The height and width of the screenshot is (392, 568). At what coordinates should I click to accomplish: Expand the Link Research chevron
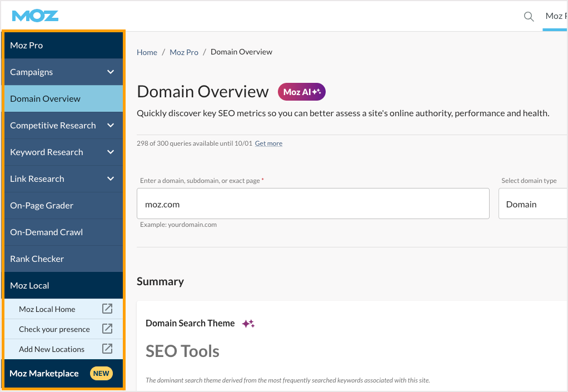111,179
